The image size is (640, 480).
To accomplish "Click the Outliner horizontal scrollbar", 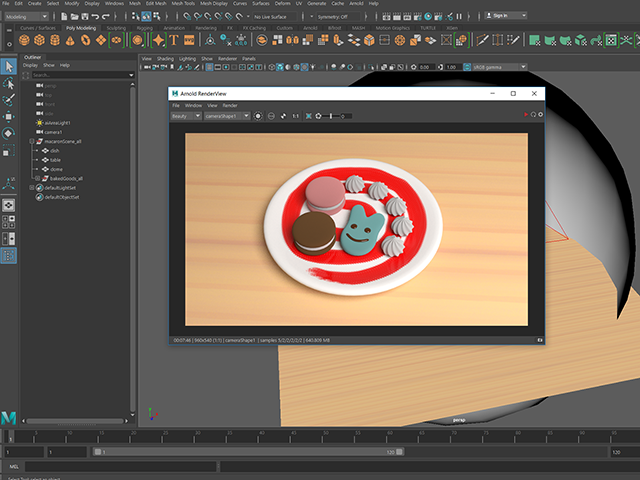I will 75,421.
